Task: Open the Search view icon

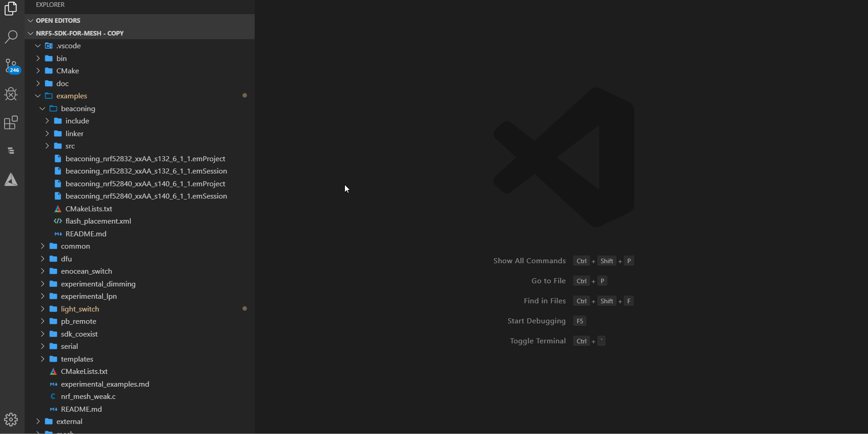Action: pos(11,37)
